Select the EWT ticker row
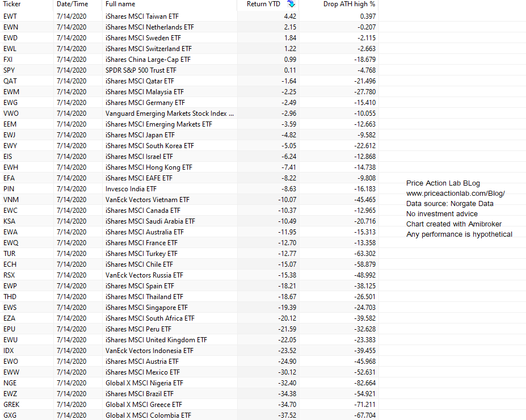526x420 pixels. coord(190,16)
